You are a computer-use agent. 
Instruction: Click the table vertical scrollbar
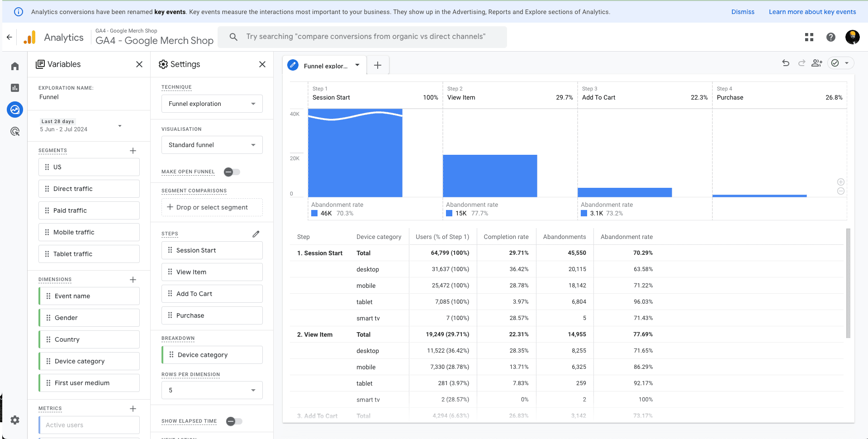[x=848, y=283]
